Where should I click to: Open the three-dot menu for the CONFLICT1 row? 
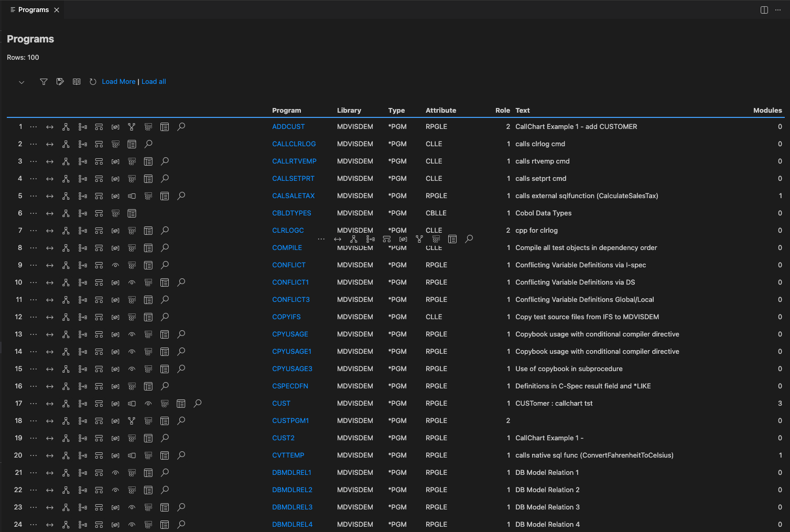tap(34, 283)
